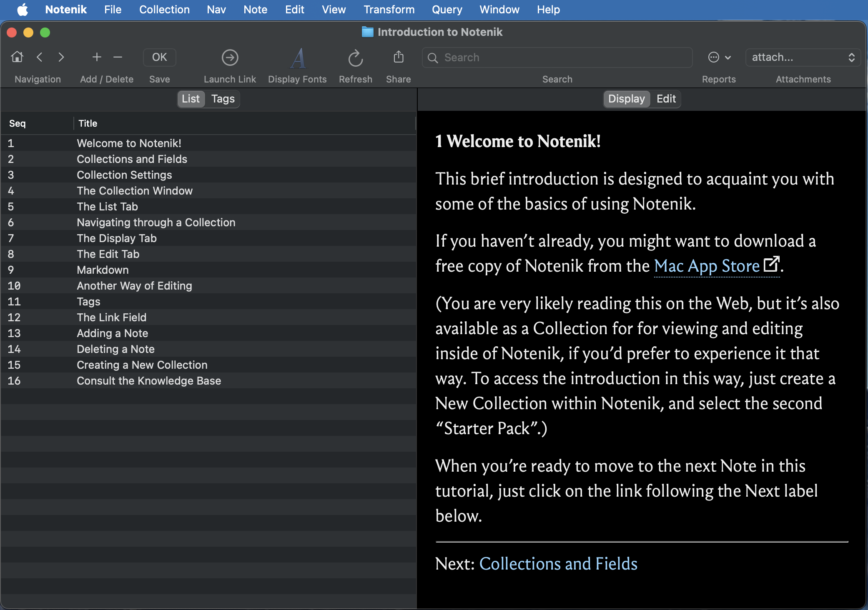Click the Home navigation icon
Viewport: 868px width, 610px height.
[17, 57]
